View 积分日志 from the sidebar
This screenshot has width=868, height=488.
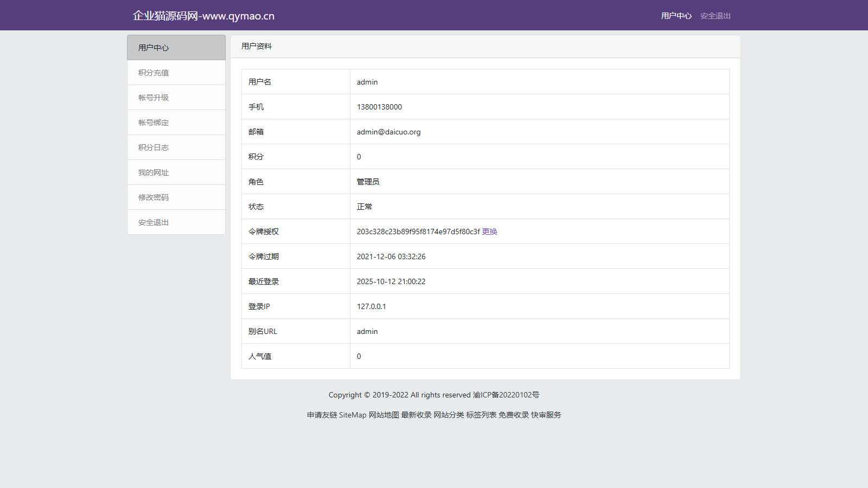[154, 147]
